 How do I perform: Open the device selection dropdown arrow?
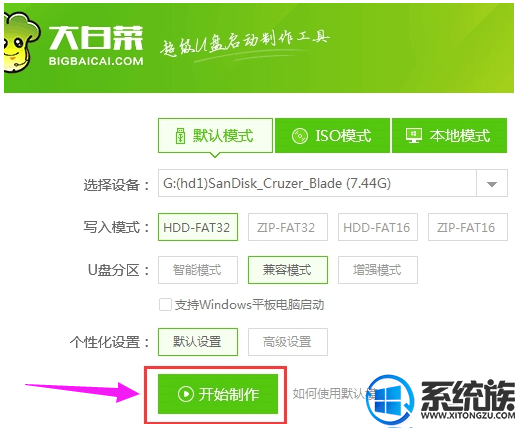[492, 183]
